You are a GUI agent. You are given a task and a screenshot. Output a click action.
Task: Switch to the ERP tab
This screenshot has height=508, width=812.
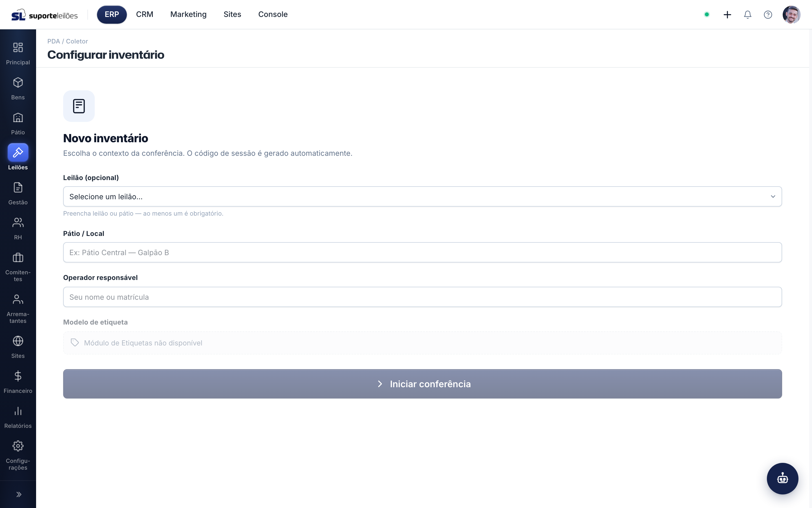coord(112,14)
